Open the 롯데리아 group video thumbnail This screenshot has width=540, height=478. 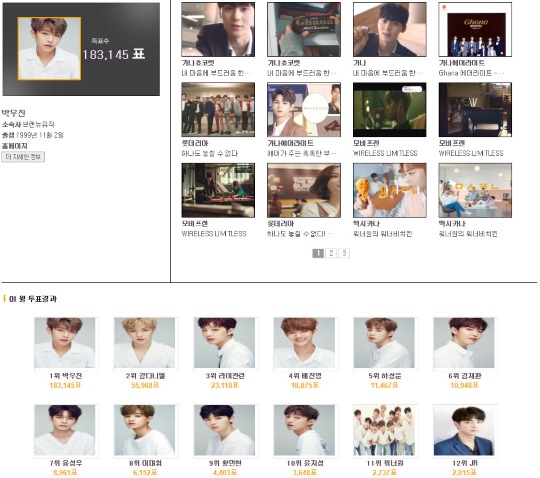(x=218, y=110)
